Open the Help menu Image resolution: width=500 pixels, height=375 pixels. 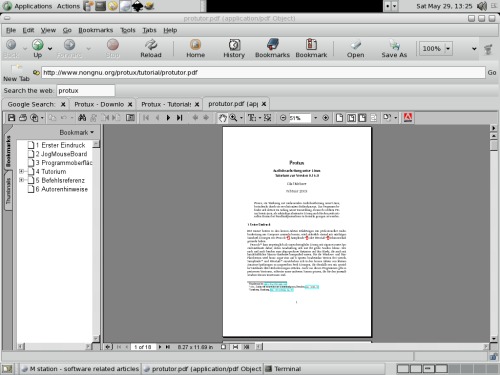170,30
